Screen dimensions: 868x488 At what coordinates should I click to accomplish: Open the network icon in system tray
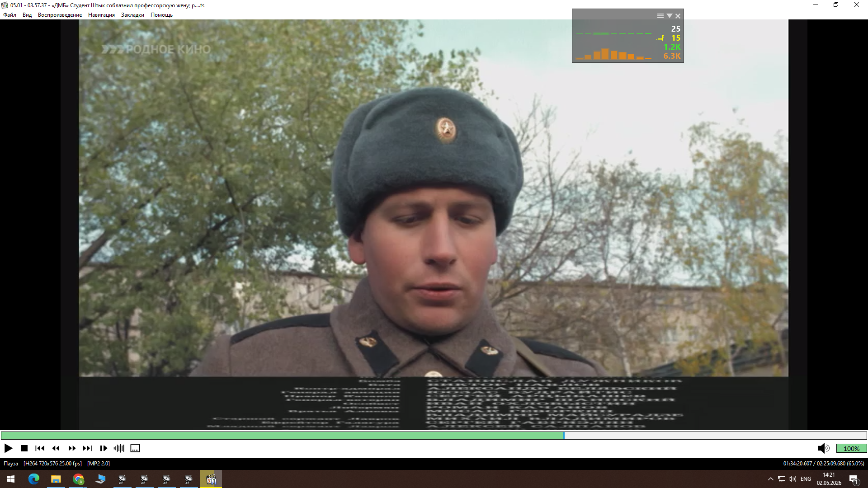click(781, 479)
